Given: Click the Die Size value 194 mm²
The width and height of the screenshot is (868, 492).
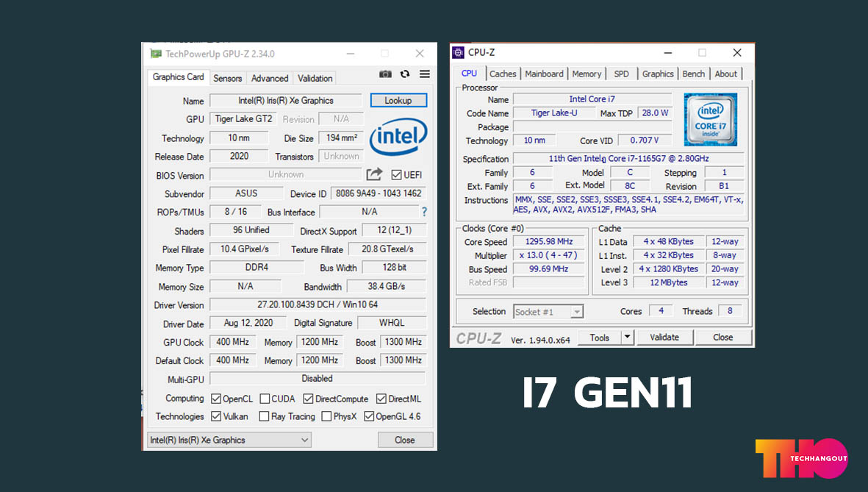Looking at the screenshot, I should click(x=342, y=138).
